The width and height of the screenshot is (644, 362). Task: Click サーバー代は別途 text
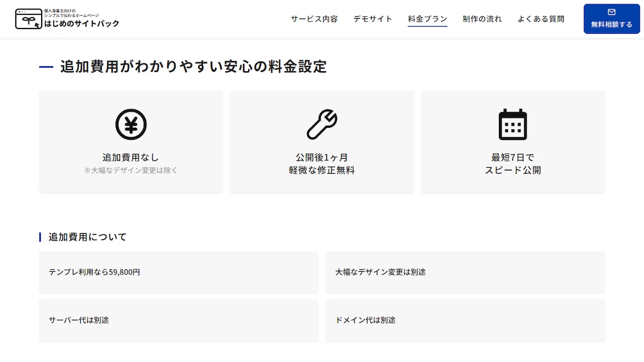(79, 320)
